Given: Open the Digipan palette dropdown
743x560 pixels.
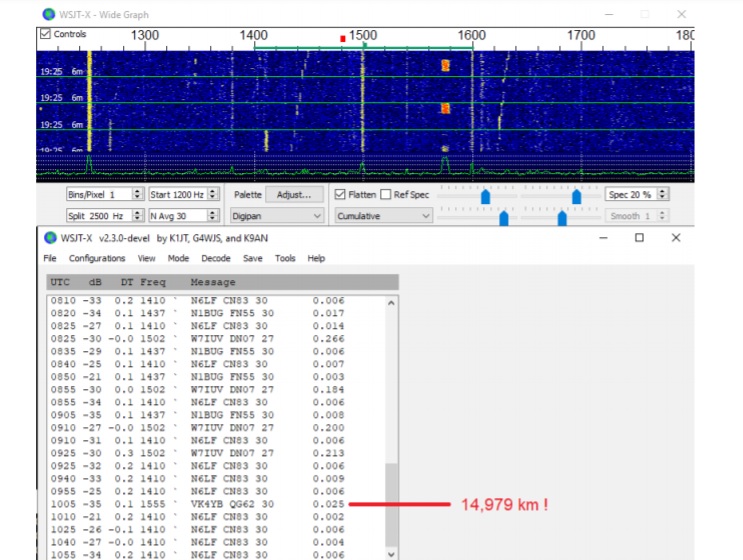Looking at the screenshot, I should coord(277,216).
